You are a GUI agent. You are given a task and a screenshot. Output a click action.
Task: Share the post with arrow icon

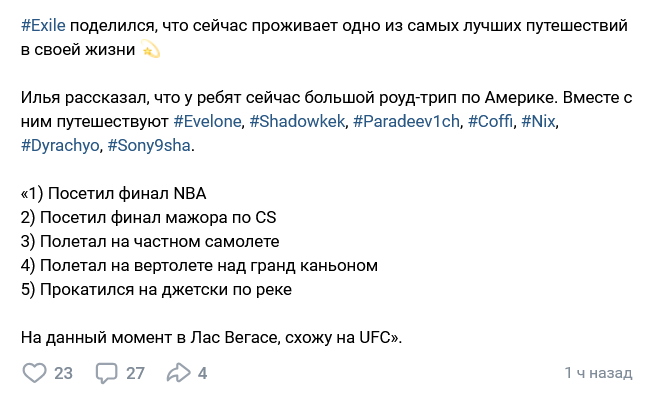pyautogui.click(x=178, y=373)
